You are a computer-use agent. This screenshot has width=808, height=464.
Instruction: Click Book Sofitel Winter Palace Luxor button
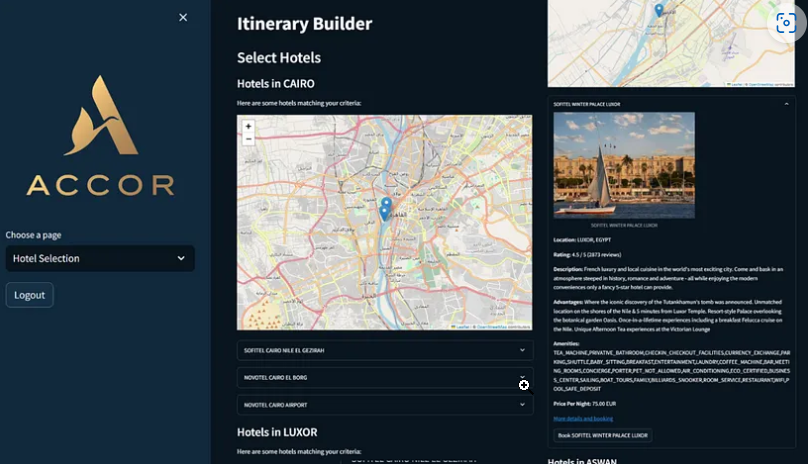pyautogui.click(x=602, y=435)
